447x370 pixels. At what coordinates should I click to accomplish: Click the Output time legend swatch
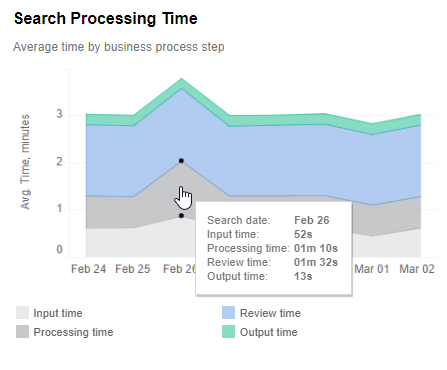tap(228, 332)
